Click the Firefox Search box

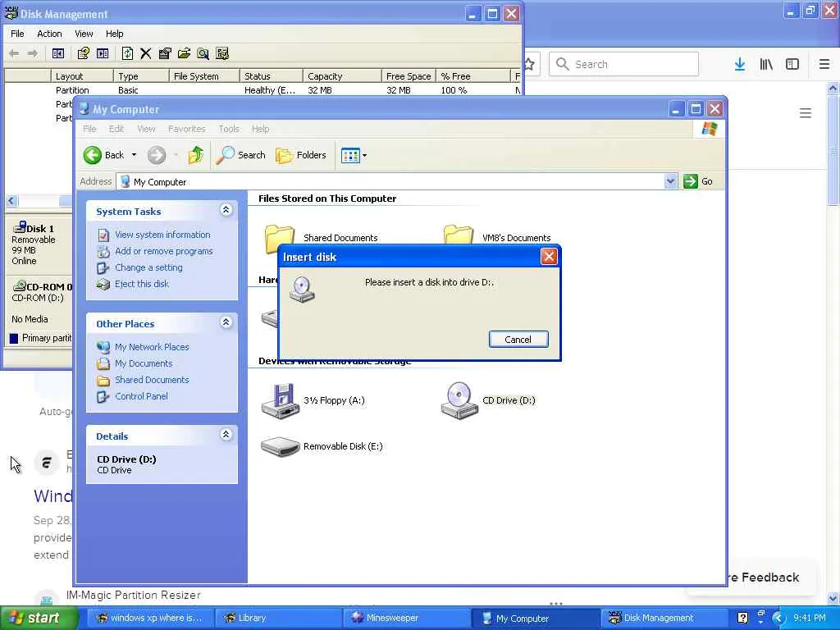[623, 64]
